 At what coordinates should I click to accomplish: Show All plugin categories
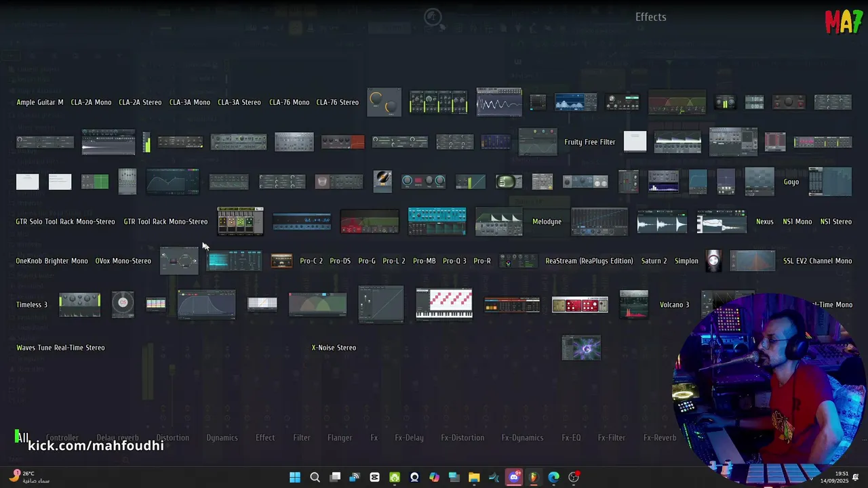click(22, 438)
